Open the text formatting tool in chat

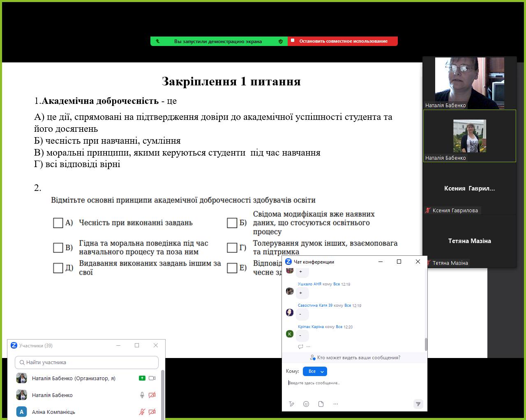coord(291,404)
